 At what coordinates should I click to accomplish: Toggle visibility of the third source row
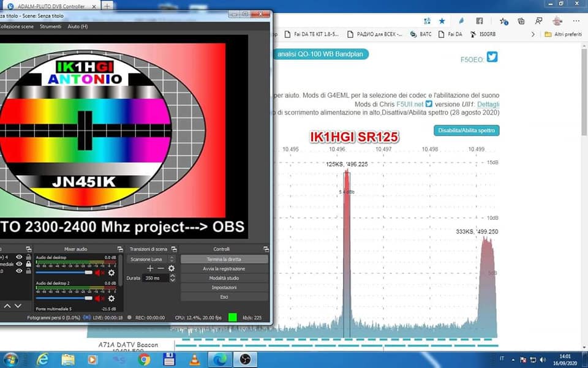[x=19, y=271]
